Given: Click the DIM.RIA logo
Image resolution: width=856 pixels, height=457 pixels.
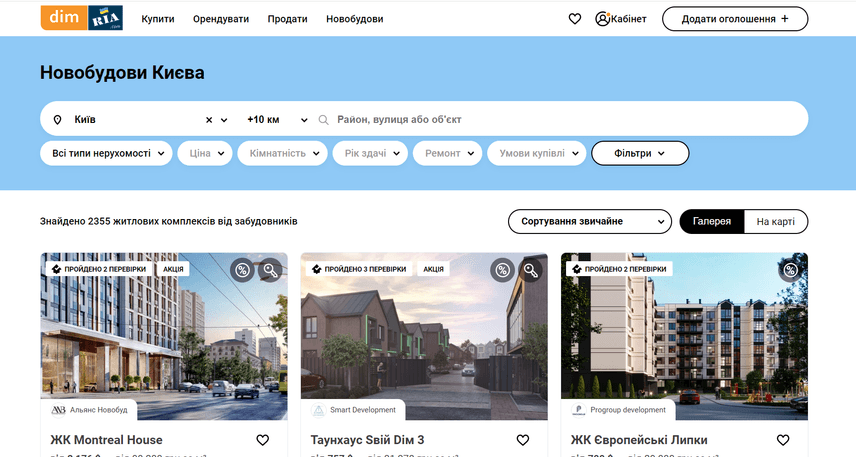Looking at the screenshot, I should [82, 18].
